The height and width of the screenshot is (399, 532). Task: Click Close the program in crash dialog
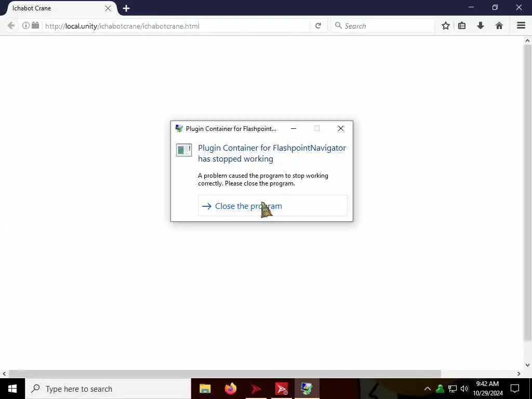[x=272, y=206]
